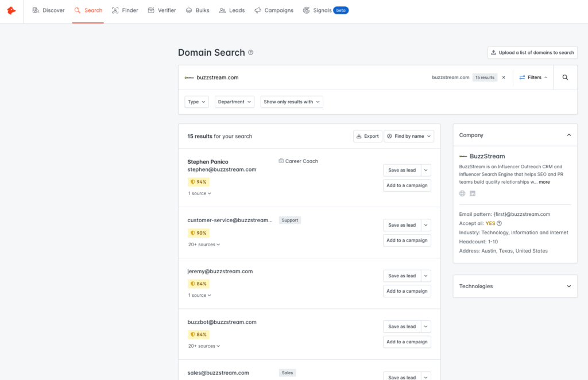The height and width of the screenshot is (380, 588).
Task: Click the magnifier search icon button
Action: [x=565, y=77]
